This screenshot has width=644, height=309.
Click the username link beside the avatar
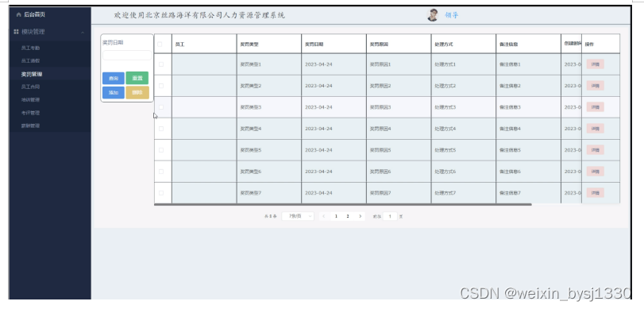(x=451, y=15)
